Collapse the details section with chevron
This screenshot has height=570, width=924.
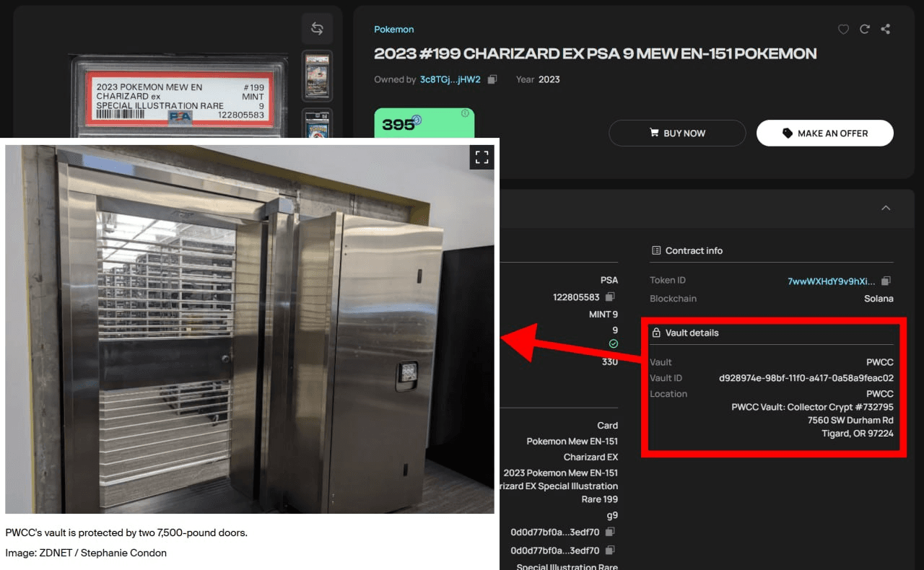point(886,208)
